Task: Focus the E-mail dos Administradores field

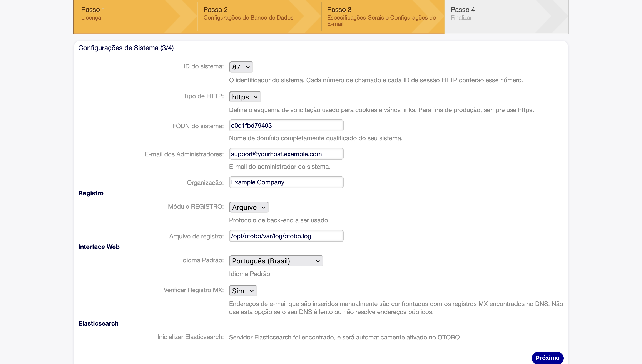Action: click(286, 154)
